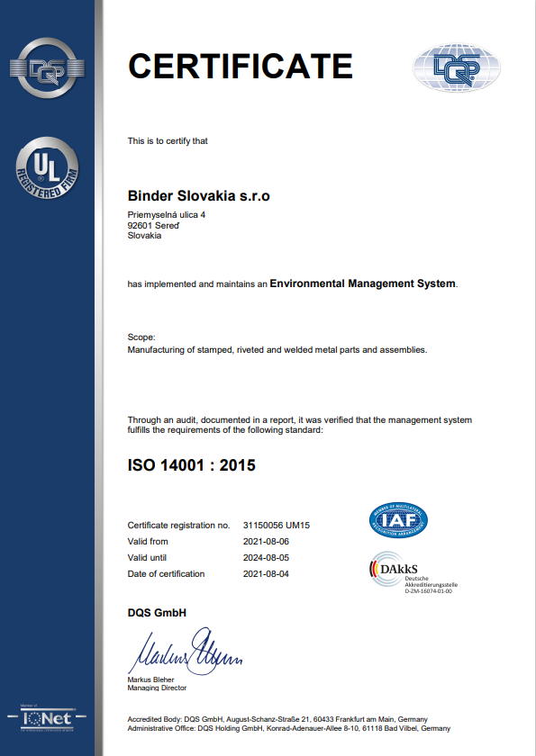Click the Environmental Management System text
The width and height of the screenshot is (536, 756).
[x=362, y=283]
